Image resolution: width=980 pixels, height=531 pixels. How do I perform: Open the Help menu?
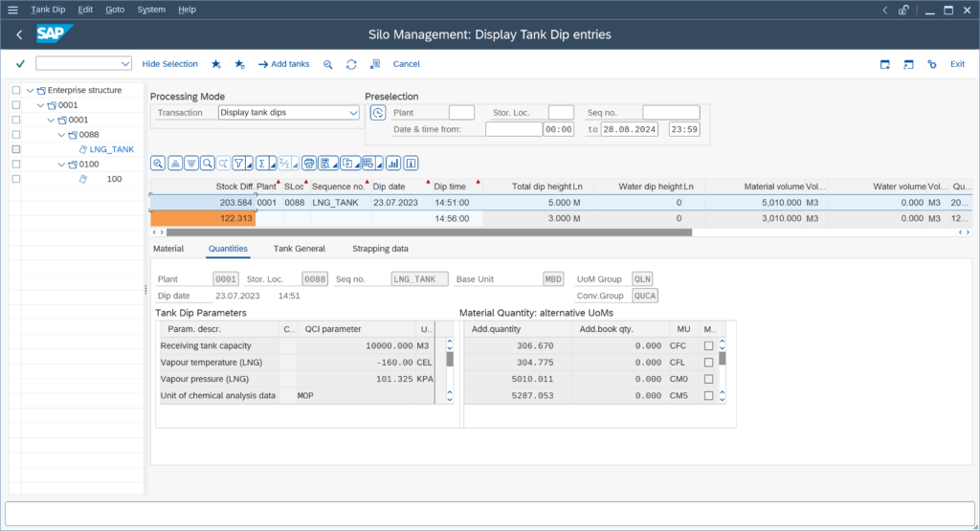click(187, 10)
